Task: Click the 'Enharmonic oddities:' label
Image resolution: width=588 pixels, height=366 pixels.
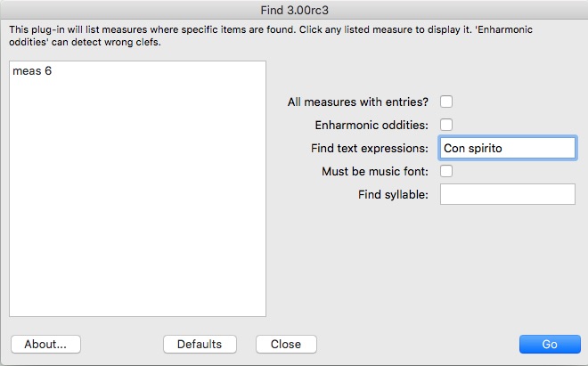Action: point(372,125)
